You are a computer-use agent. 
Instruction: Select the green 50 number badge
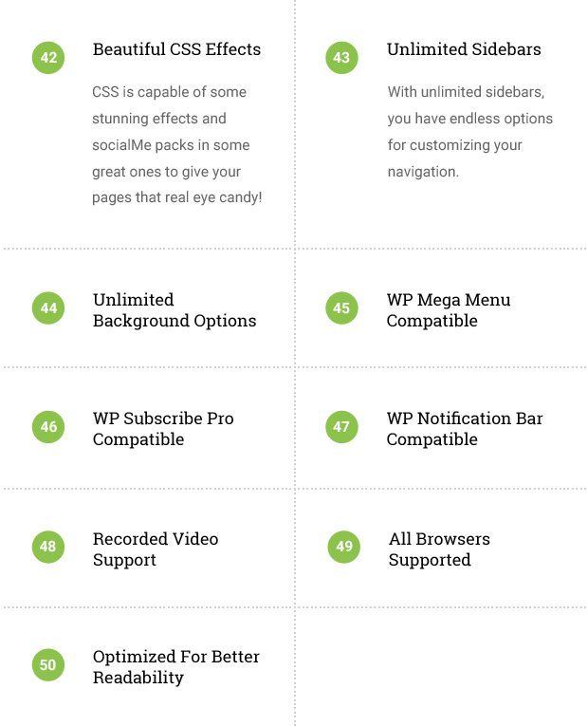click(48, 665)
